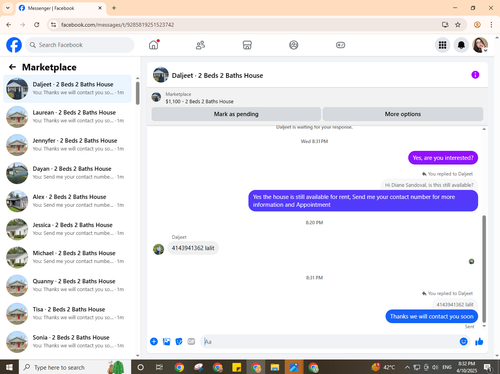Open Daljeet conversation in list
This screenshot has width=500, height=374.
click(67, 89)
